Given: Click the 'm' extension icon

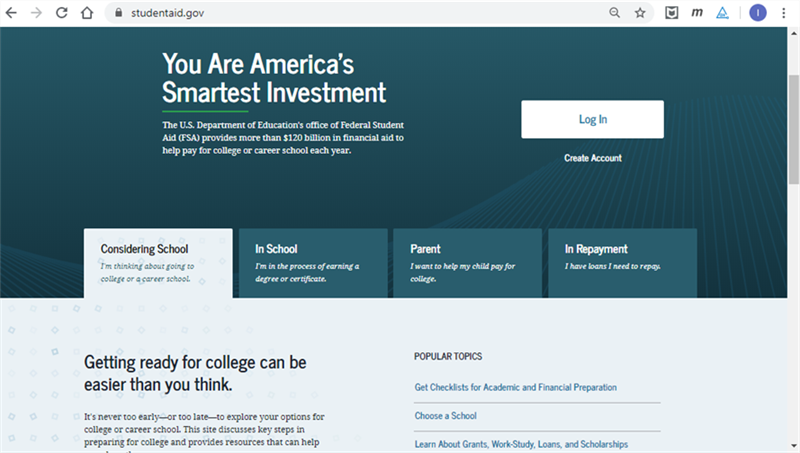Looking at the screenshot, I should coord(697,13).
